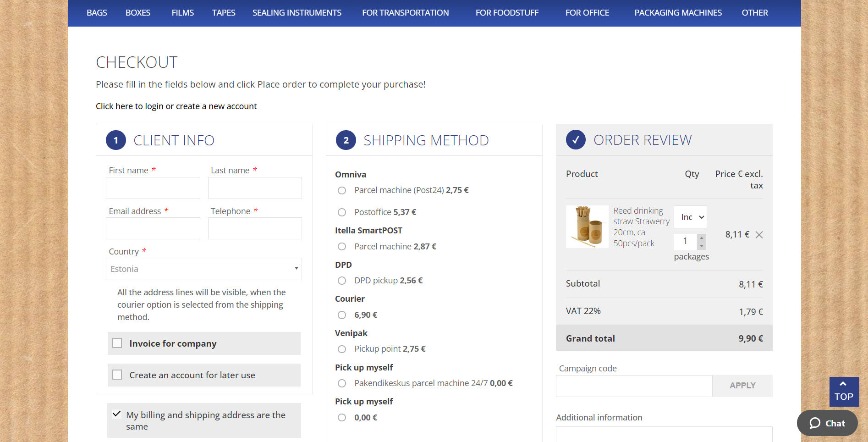
Task: Decrease package quantity with down arrow
Action: [x=702, y=246]
